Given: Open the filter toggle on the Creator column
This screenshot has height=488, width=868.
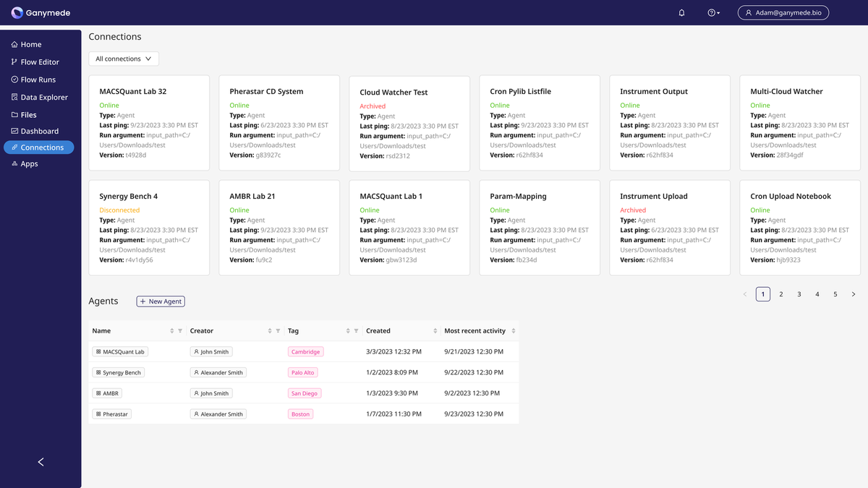Looking at the screenshot, I should 278,330.
